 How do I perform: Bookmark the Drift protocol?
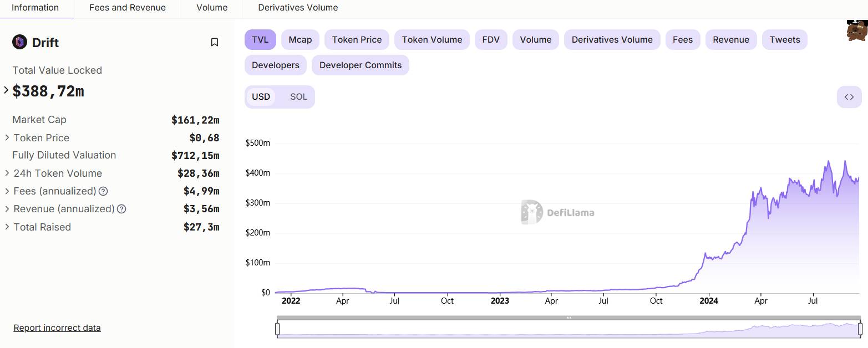[215, 42]
